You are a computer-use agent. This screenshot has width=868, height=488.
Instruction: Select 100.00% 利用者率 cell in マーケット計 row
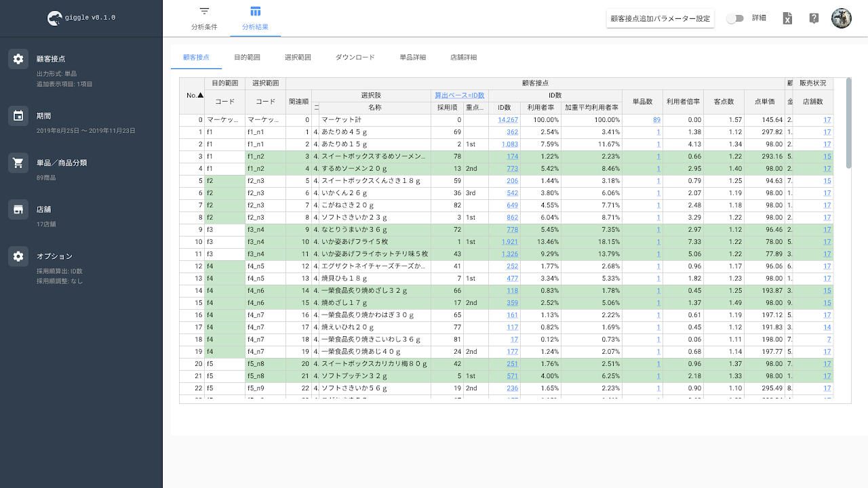pyautogui.click(x=541, y=120)
